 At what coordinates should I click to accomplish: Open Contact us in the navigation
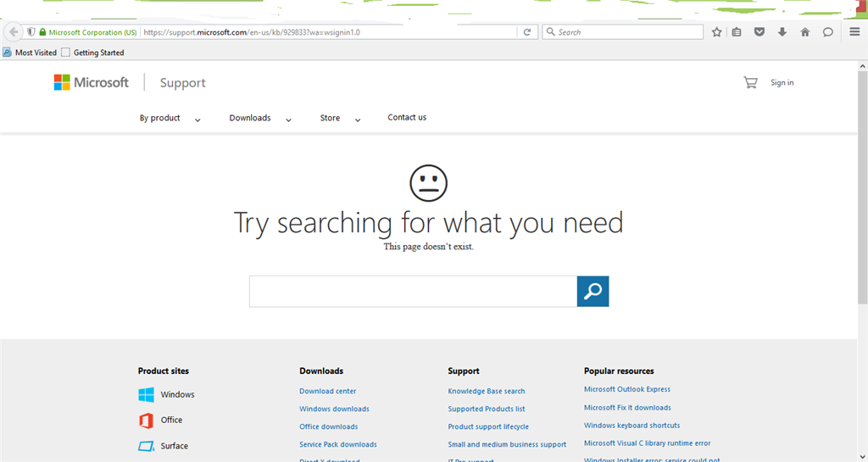coord(407,117)
